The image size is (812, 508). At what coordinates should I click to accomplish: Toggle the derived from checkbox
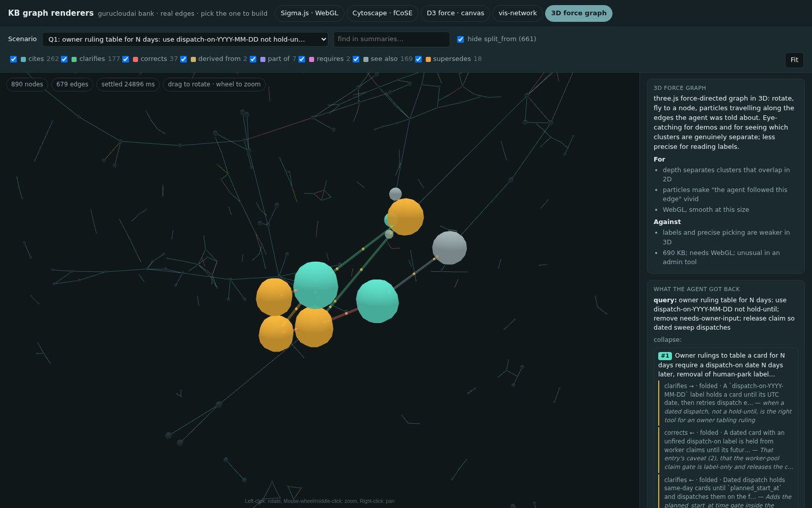(x=183, y=59)
